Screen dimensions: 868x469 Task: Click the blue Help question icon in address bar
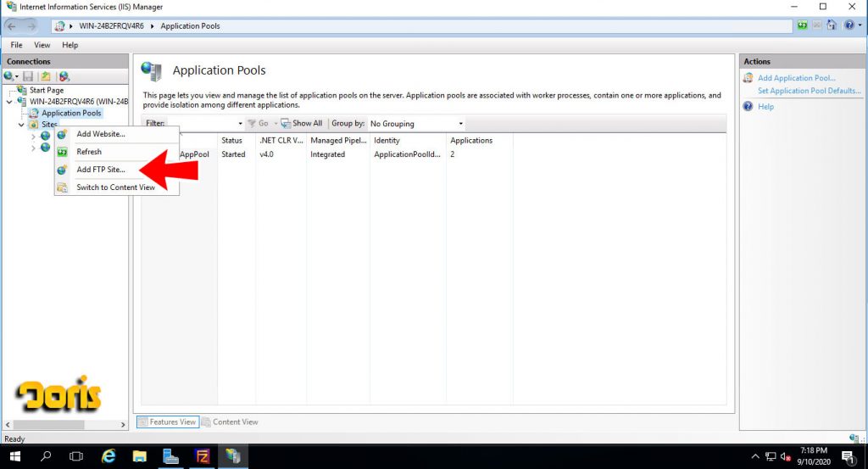[849, 25]
